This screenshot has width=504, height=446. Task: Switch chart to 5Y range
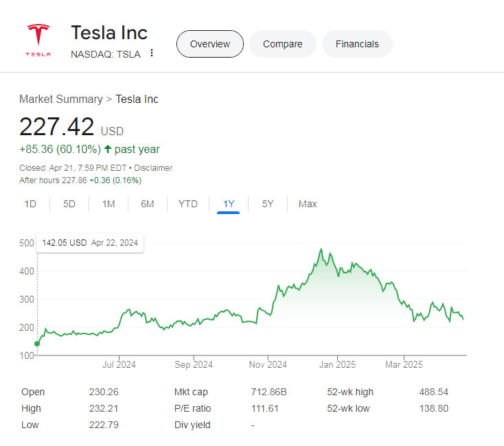[x=268, y=204]
